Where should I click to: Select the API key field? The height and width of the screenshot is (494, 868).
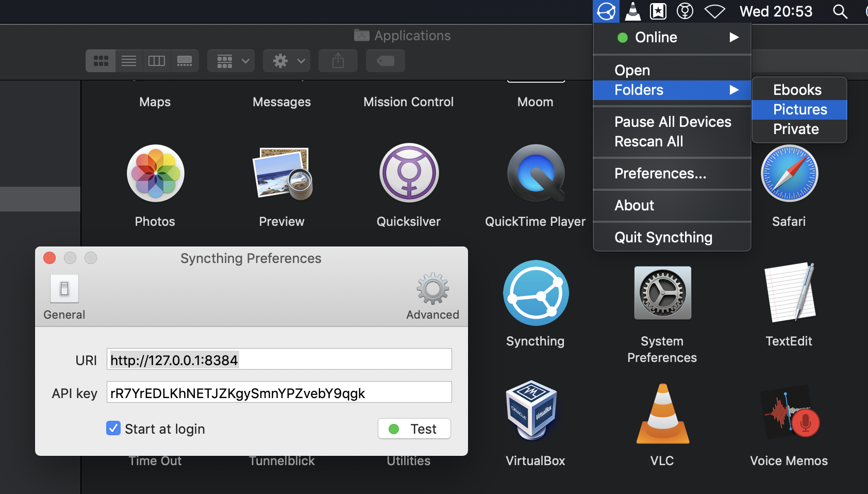click(x=278, y=392)
